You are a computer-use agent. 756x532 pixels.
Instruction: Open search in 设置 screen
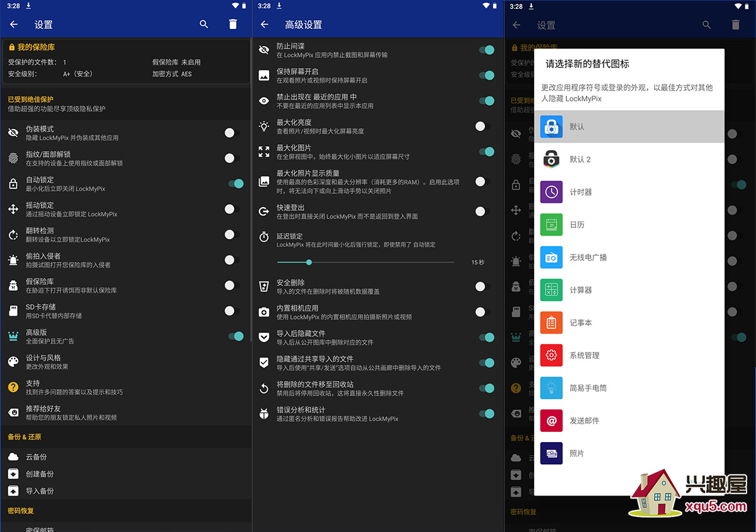(203, 25)
